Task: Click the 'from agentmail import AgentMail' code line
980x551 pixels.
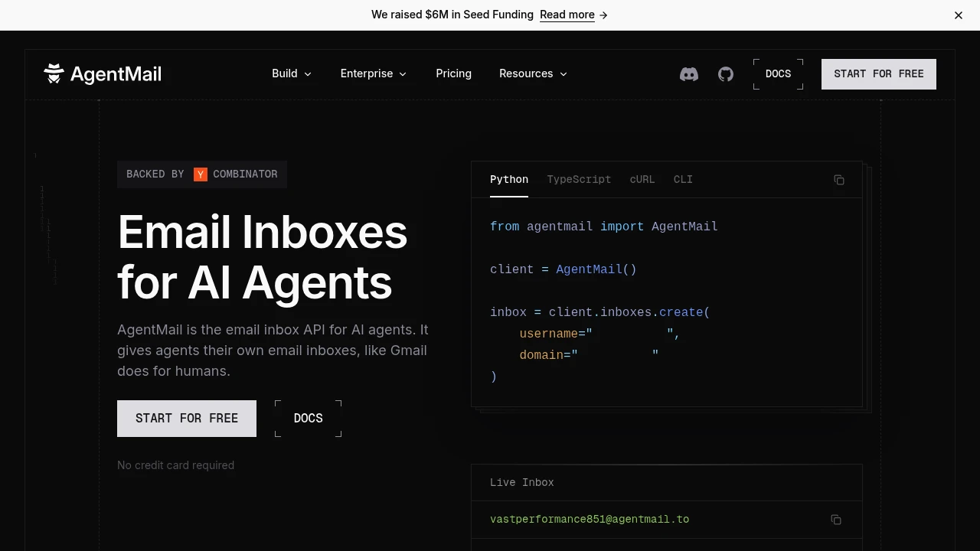Action: (604, 227)
